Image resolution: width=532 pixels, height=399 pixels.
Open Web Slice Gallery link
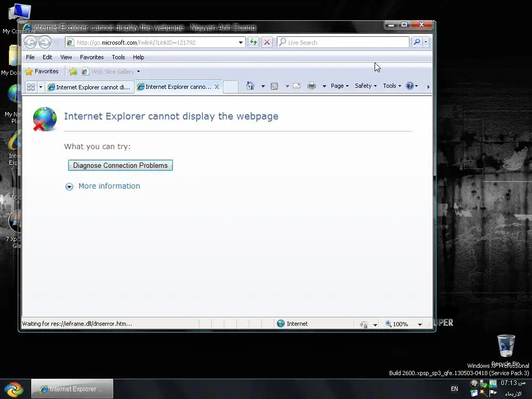(x=109, y=72)
